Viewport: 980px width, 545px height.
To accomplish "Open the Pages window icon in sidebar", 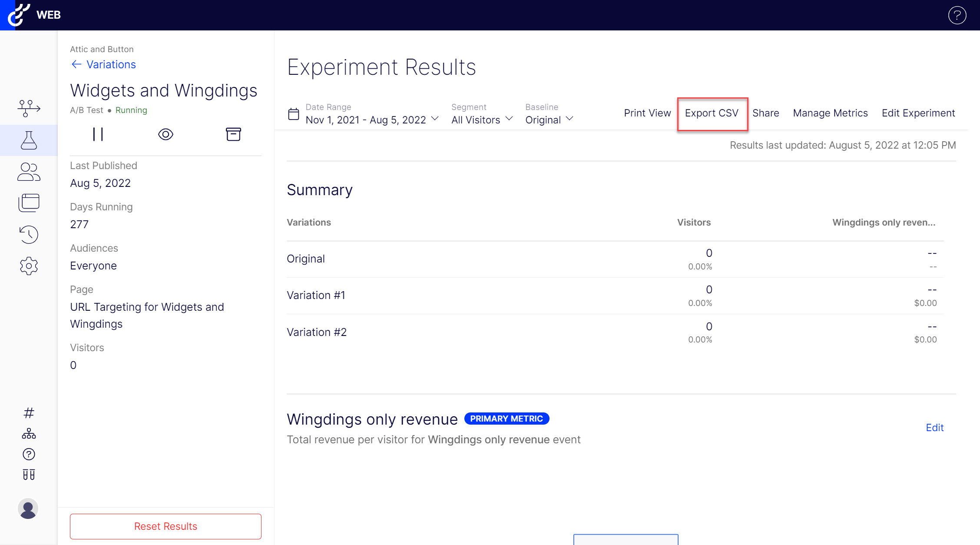I will [29, 203].
